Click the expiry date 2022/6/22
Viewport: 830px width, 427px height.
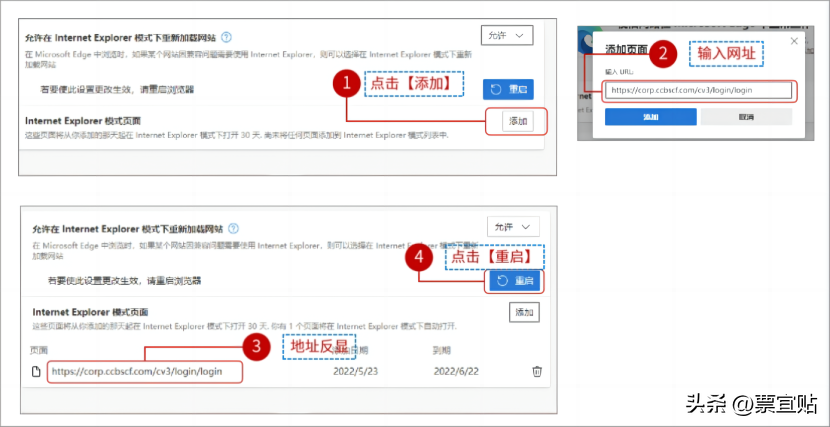coord(456,371)
